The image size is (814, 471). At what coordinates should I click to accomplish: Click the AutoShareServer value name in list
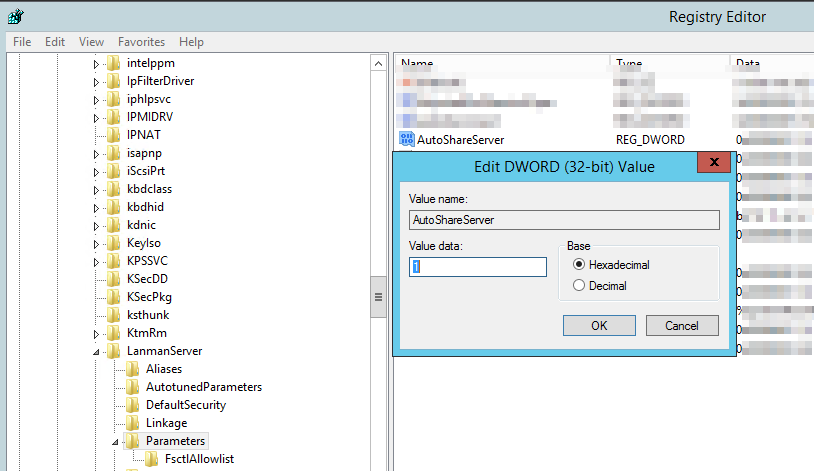(x=460, y=140)
